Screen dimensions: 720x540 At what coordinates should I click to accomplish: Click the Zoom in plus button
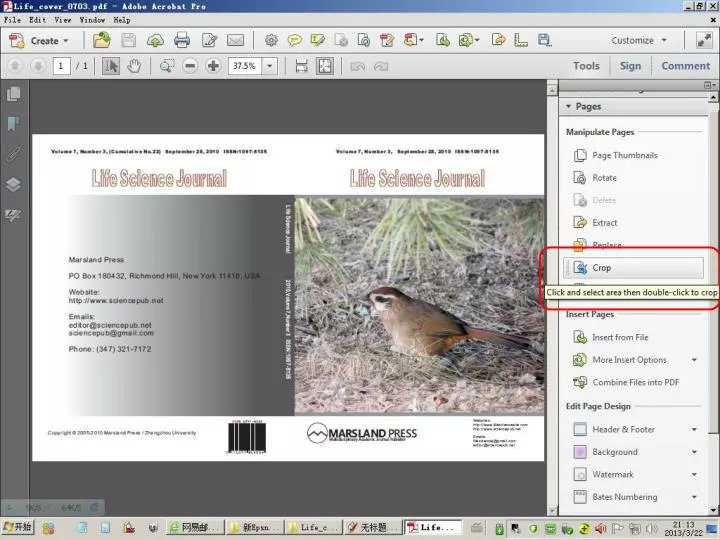(213, 66)
